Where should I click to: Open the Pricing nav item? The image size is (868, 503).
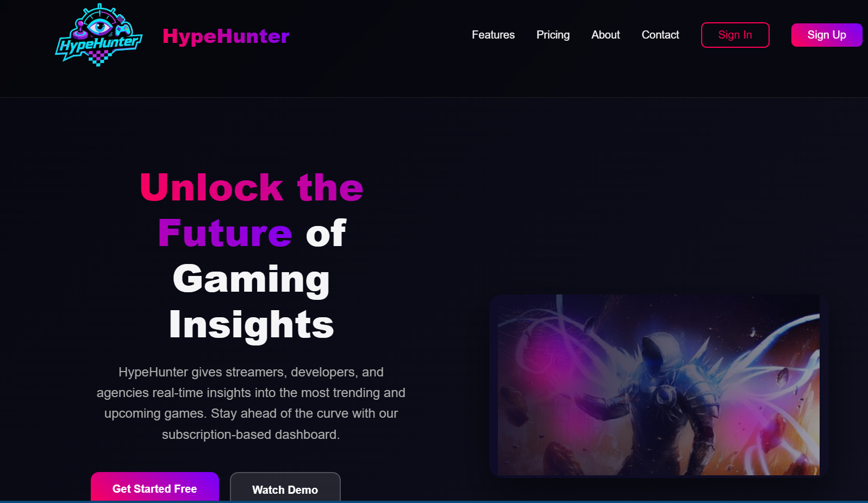(553, 35)
